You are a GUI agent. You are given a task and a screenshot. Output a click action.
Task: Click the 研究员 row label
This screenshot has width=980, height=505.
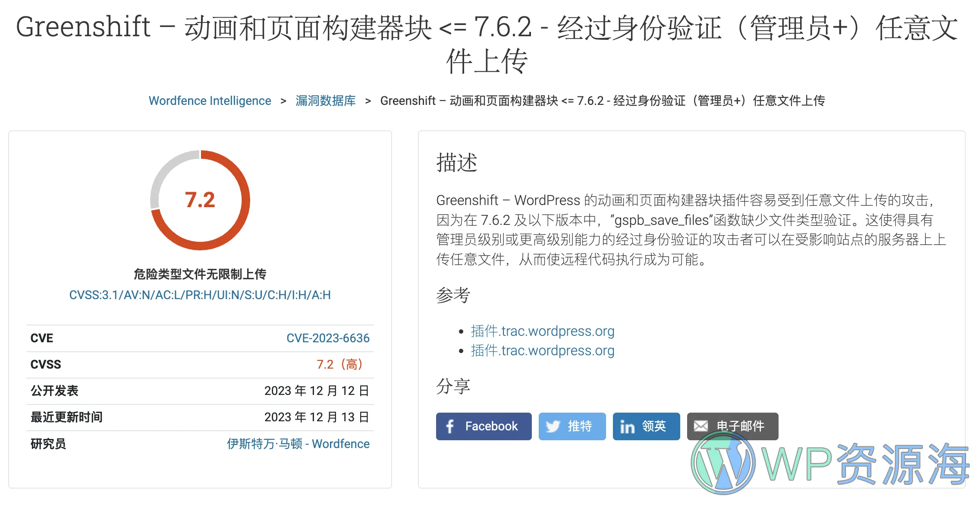click(x=48, y=444)
